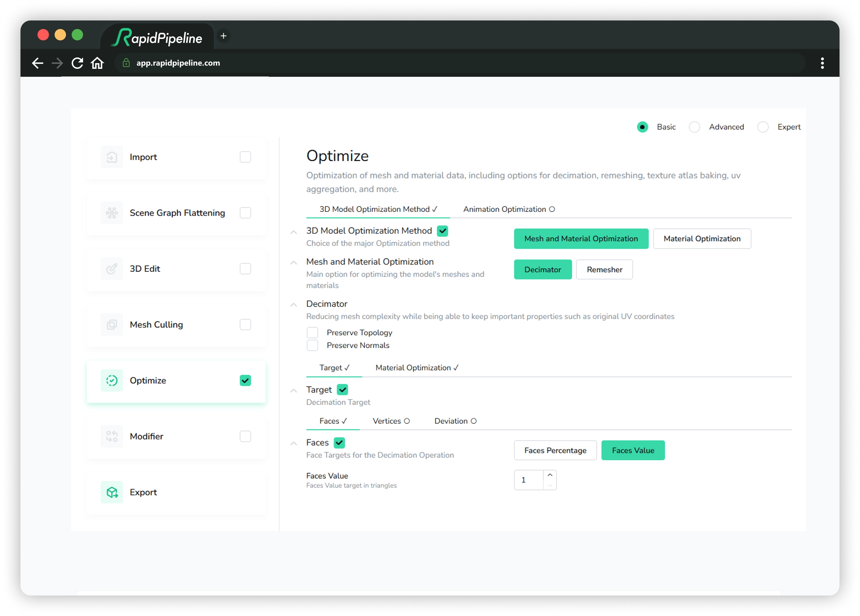Click the Import step icon
The image size is (860, 616).
111,157
